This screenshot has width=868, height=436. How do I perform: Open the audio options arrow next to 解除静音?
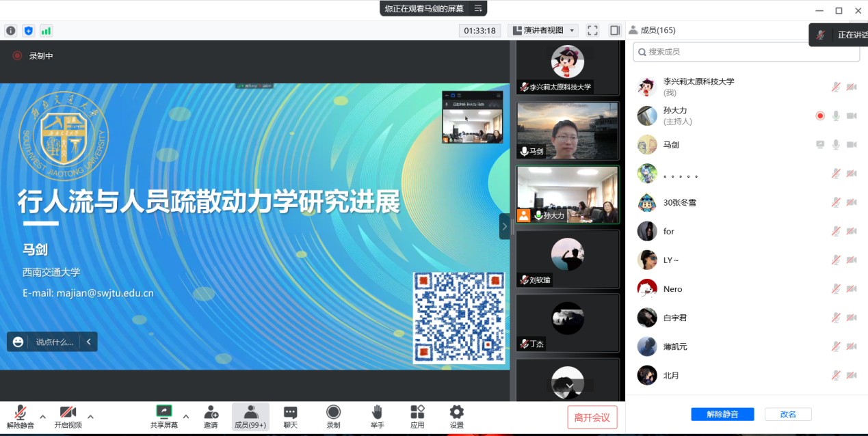click(x=42, y=416)
